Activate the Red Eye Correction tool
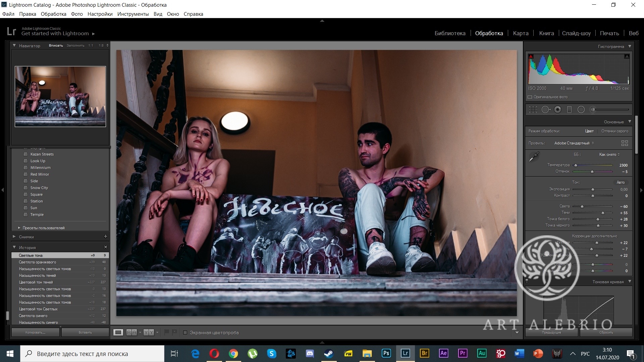The width and height of the screenshot is (644, 362). click(557, 110)
